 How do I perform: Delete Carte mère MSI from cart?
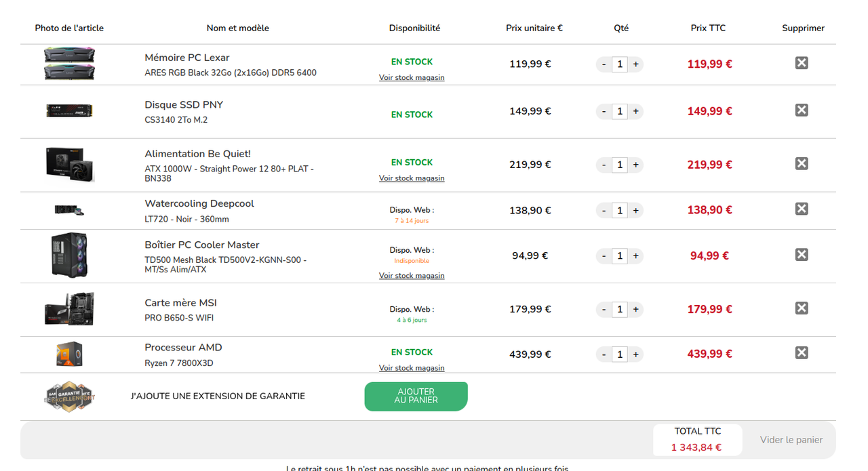[x=802, y=308]
